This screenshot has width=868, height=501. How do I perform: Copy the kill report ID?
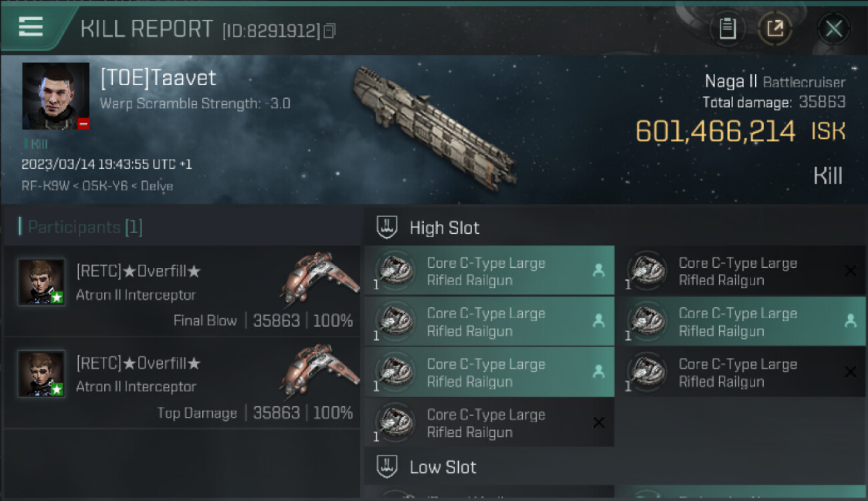pos(329,31)
